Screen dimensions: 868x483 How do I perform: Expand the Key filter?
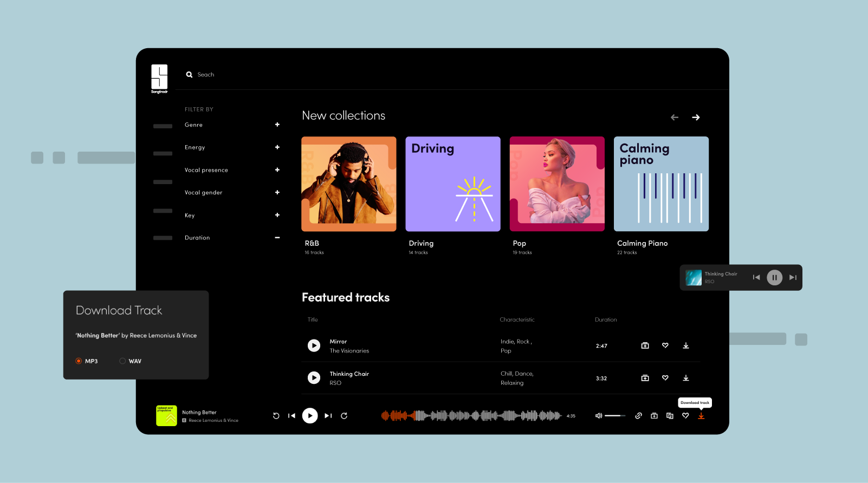[277, 215]
